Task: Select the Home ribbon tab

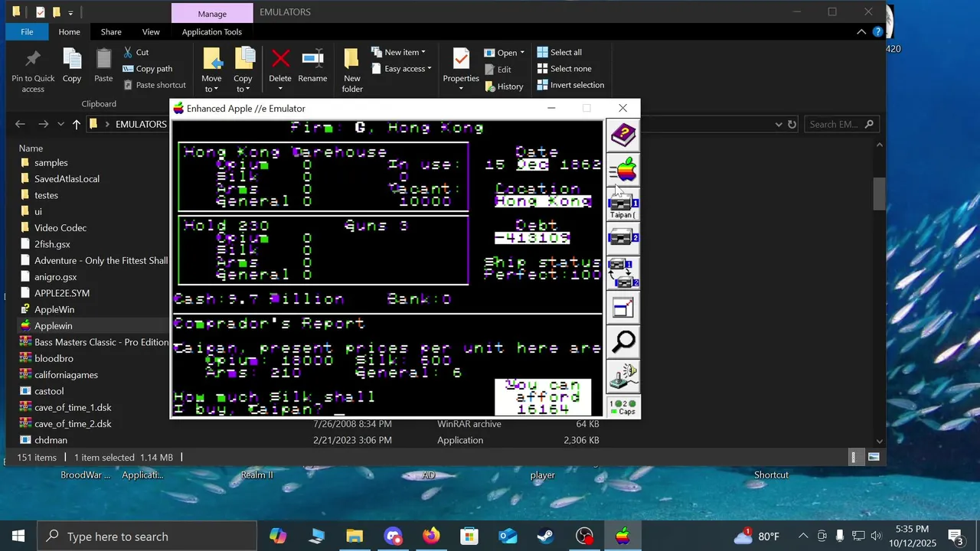Action: 69,31
